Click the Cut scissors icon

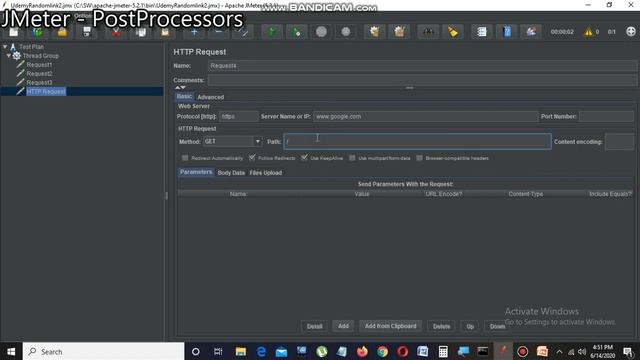click(116, 32)
